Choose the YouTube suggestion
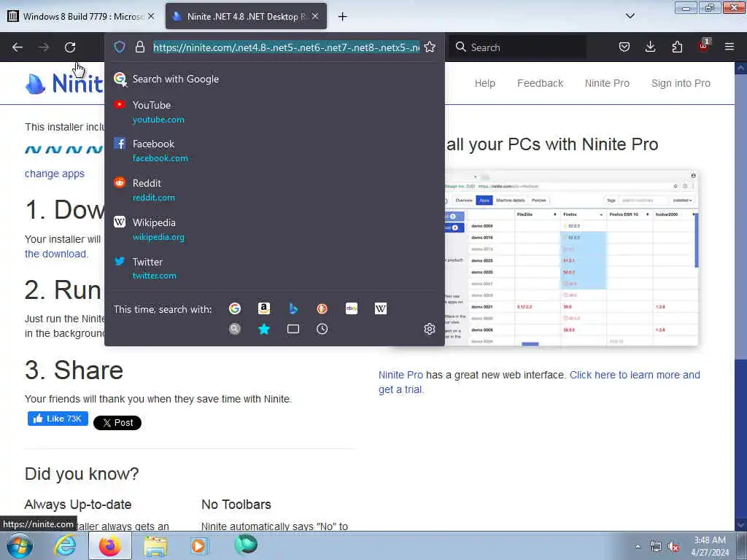Image resolution: width=747 pixels, height=560 pixels. (x=274, y=112)
